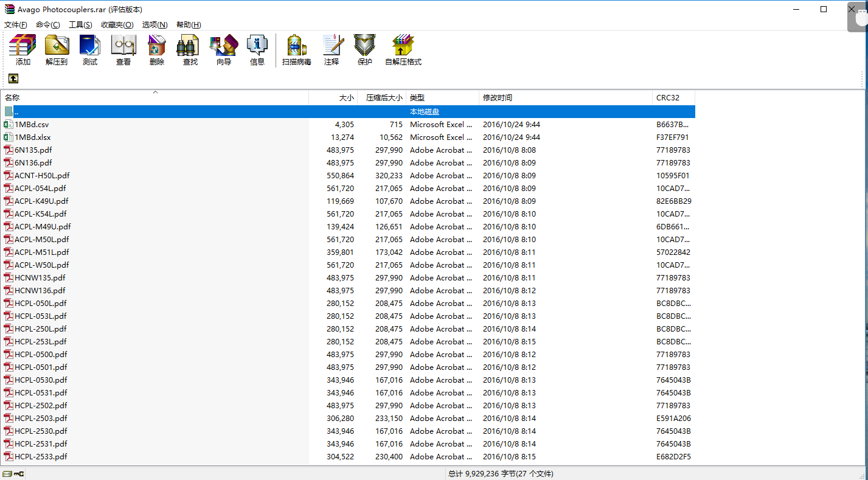Open the 文件(F) menu
This screenshot has height=480, width=868.
point(16,24)
